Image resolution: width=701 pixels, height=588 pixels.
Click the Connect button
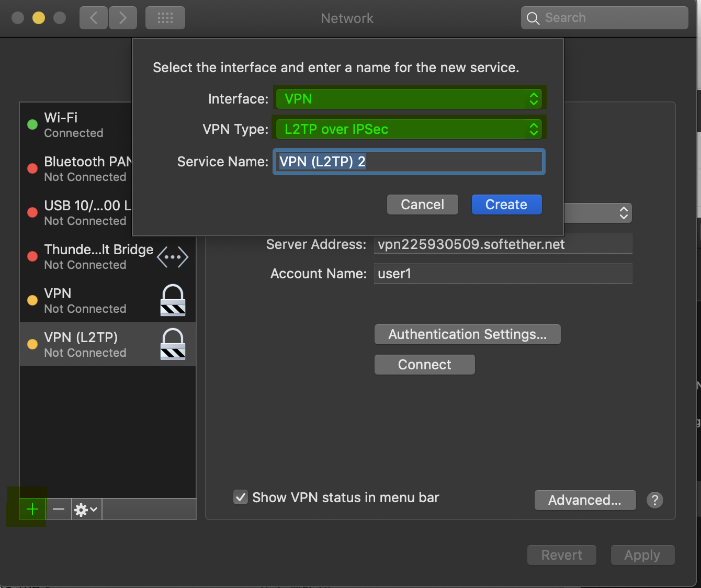(x=425, y=365)
